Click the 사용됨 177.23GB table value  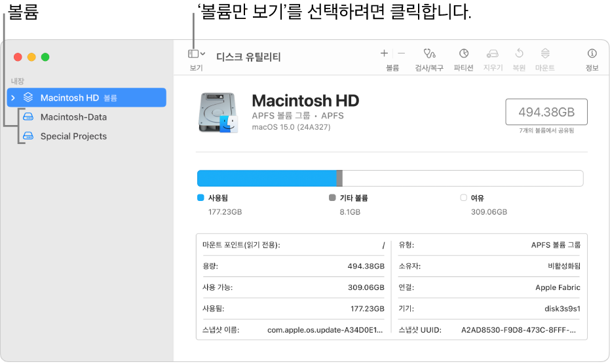367,308
